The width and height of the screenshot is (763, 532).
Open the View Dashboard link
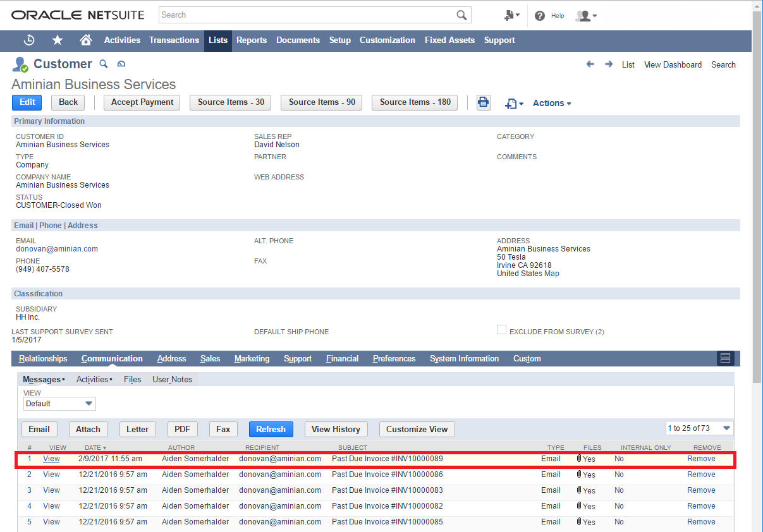tap(673, 64)
